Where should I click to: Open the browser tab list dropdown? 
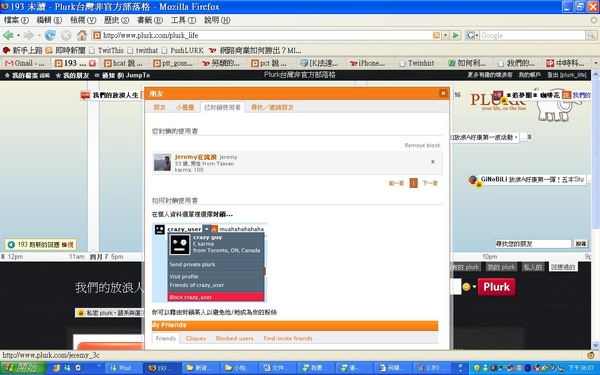[x=595, y=63]
